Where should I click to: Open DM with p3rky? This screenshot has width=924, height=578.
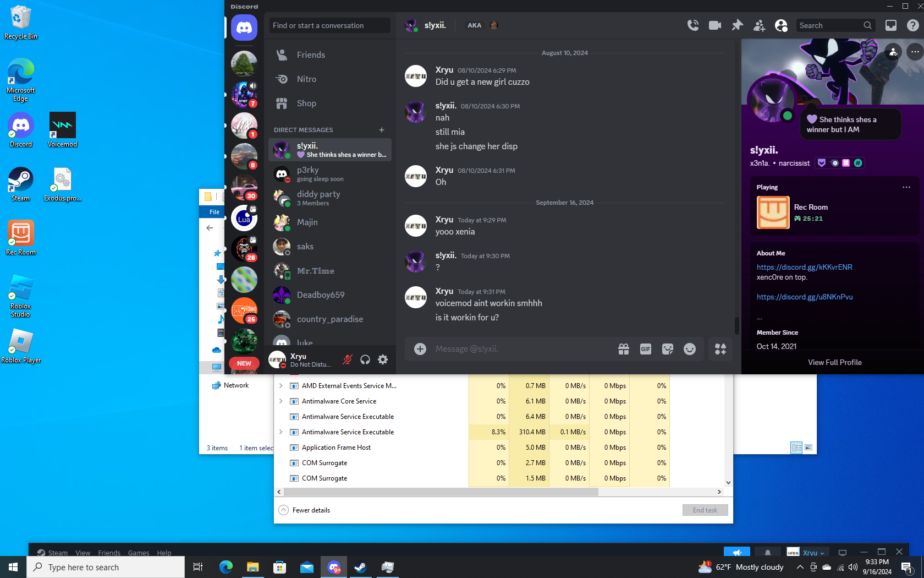(330, 174)
